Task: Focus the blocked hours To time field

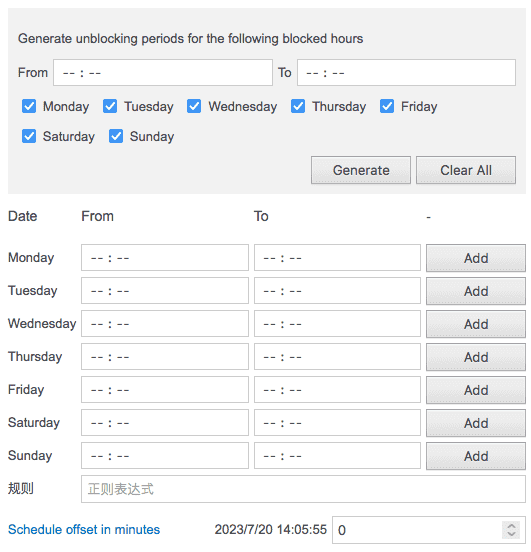Action: (x=406, y=73)
